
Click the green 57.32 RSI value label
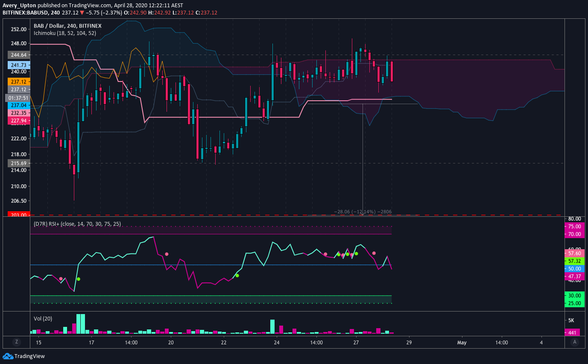pos(574,261)
